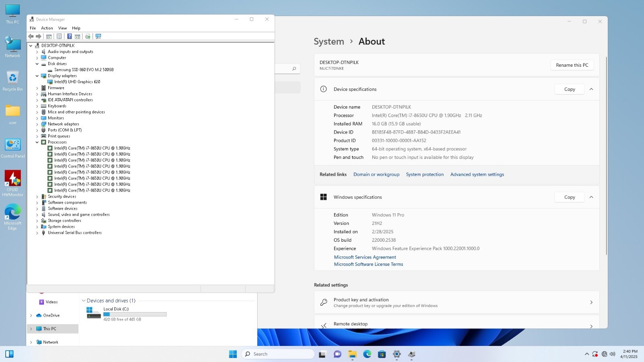Copy the Windows specifications
The height and width of the screenshot is (362, 644).
click(569, 197)
